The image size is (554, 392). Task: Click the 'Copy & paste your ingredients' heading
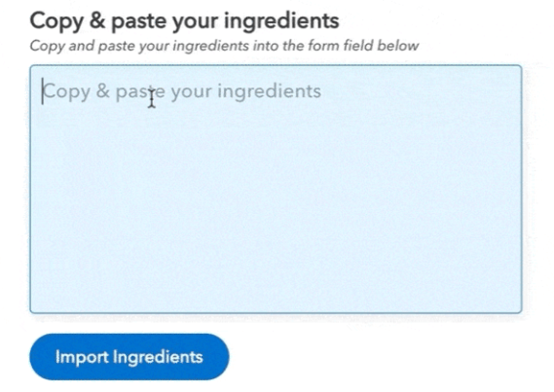pyautogui.click(x=185, y=21)
